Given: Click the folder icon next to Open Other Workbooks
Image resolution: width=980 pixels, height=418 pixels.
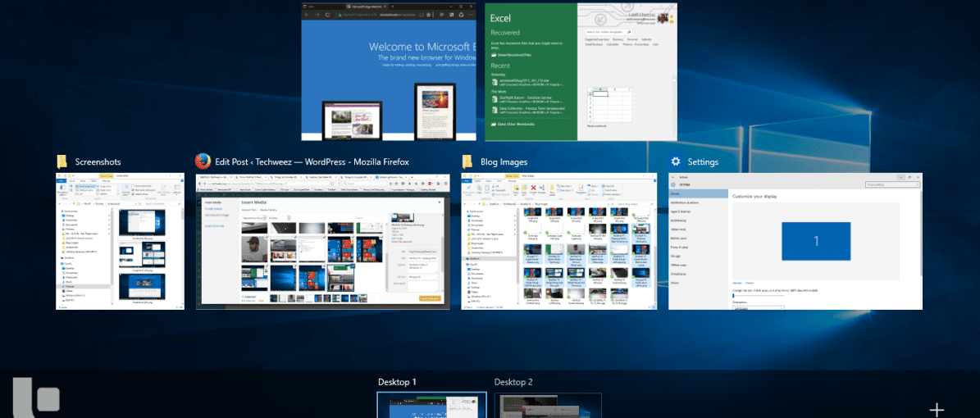Looking at the screenshot, I should click(493, 125).
